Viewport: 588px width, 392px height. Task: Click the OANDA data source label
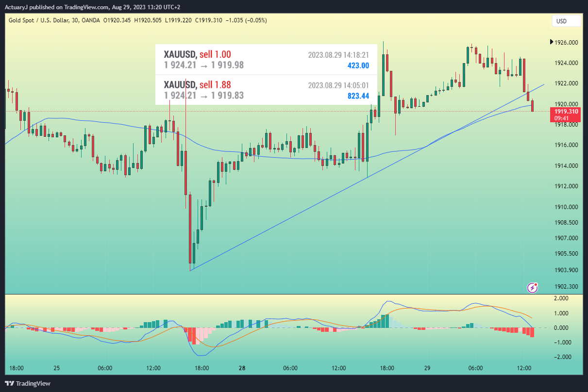pyautogui.click(x=90, y=20)
